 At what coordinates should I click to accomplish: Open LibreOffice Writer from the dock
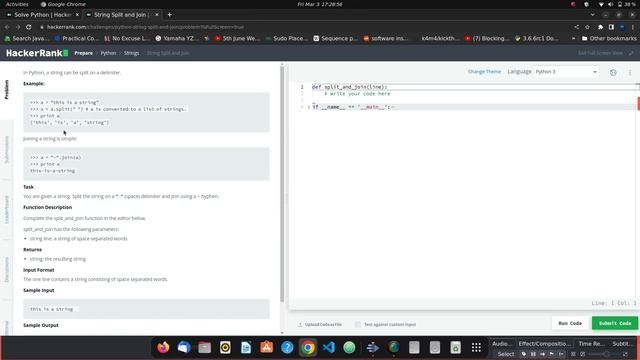[246, 347]
